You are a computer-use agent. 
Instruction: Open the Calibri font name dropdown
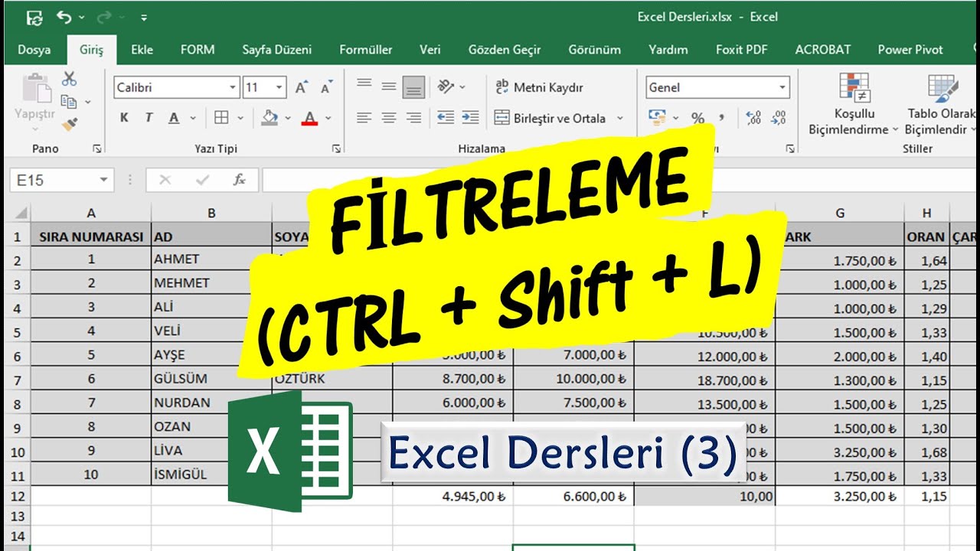pyautogui.click(x=233, y=87)
